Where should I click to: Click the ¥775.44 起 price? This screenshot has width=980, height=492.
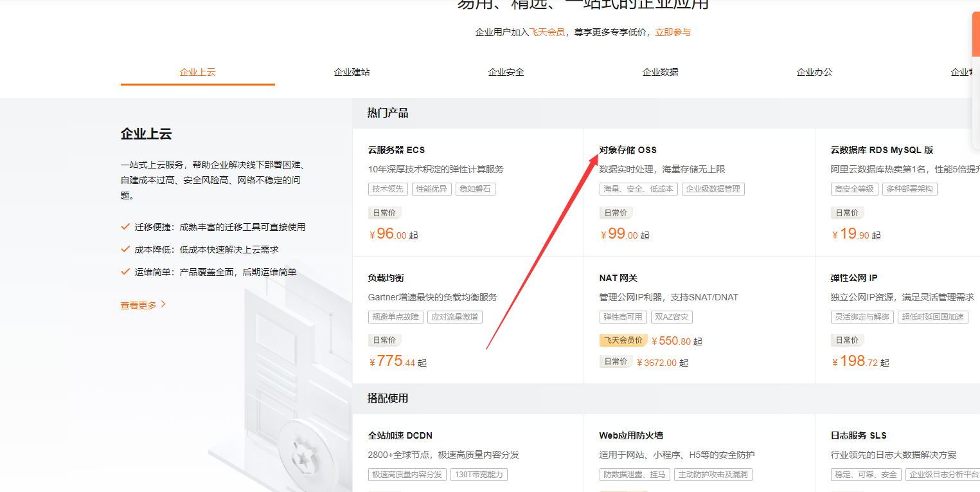398,361
